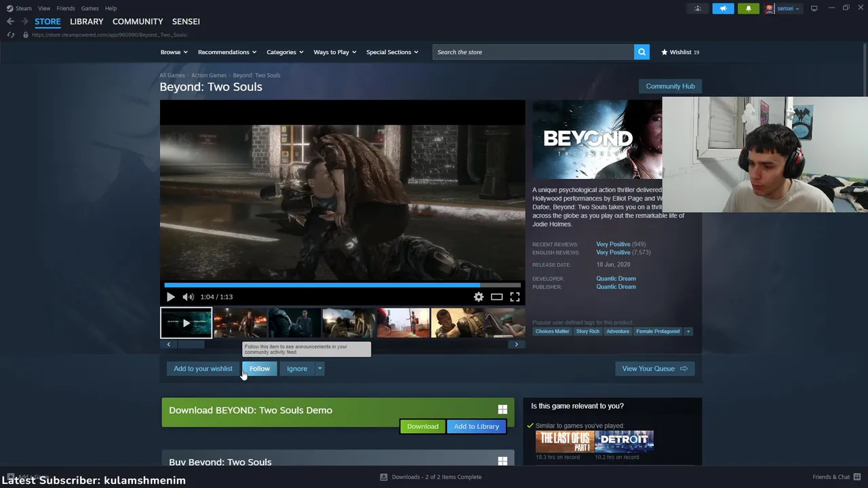The width and height of the screenshot is (868, 488).
Task: Select the Story Rich tag
Action: pos(587,331)
